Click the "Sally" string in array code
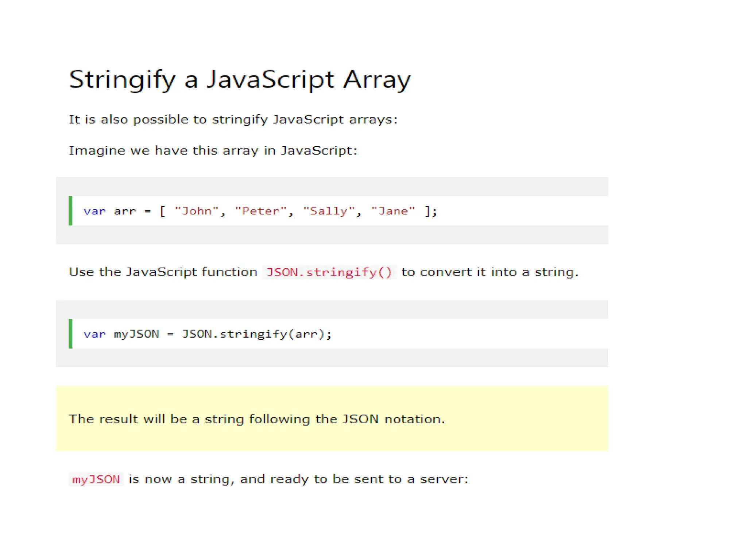The width and height of the screenshot is (747, 560). pos(329,211)
